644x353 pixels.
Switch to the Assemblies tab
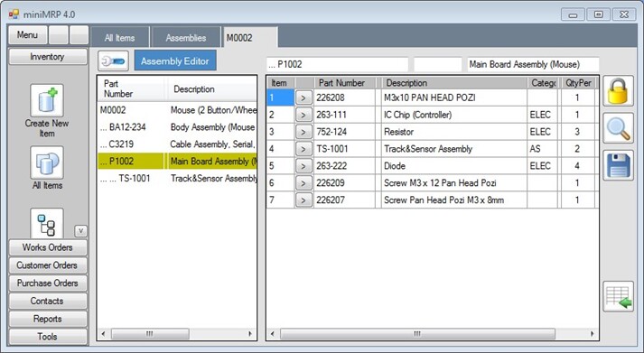click(x=186, y=38)
